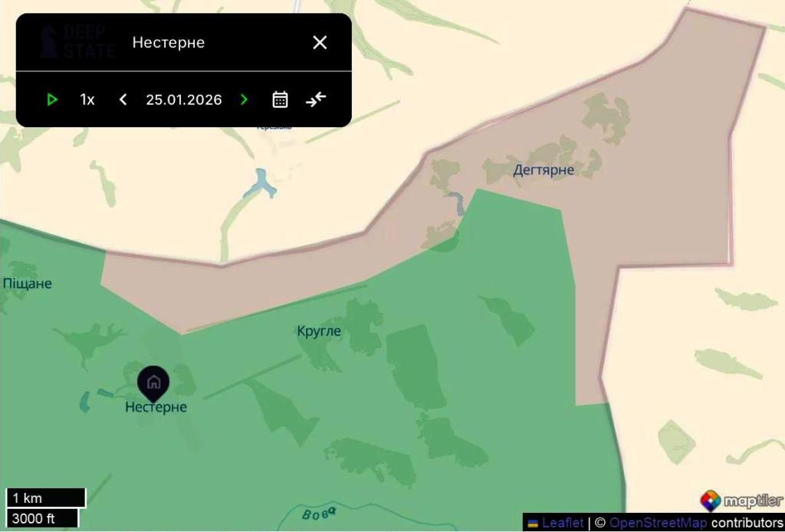Change the 1x playback speed
Image resolution: width=785 pixels, height=532 pixels.
[87, 100]
